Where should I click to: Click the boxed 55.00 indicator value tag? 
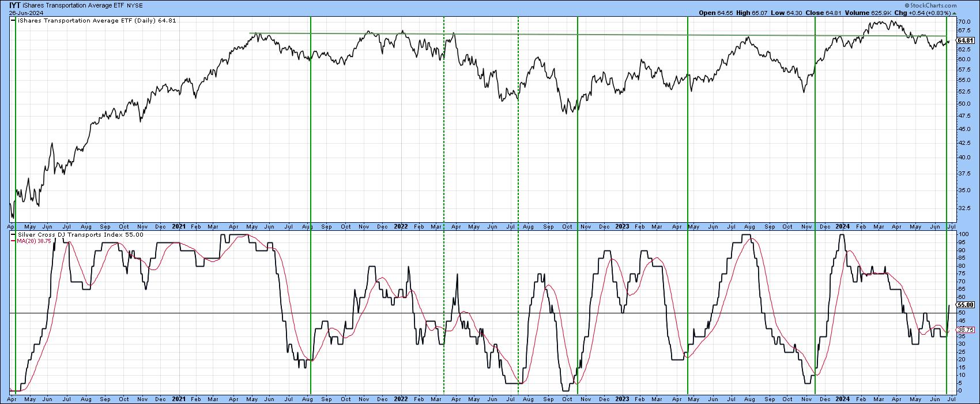[x=965, y=305]
